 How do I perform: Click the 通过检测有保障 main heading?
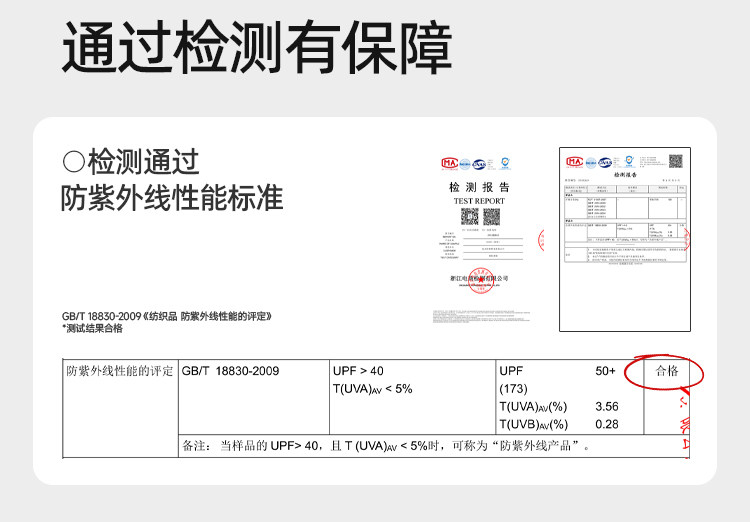pyautogui.click(x=256, y=47)
